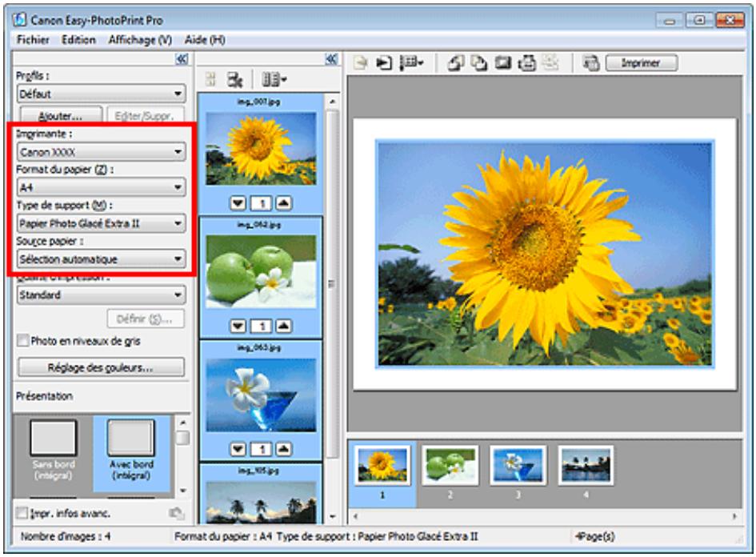Open the print quality dropdown showing Standard
Image resolution: width=756 pixels, height=557 pixels.
coord(102,295)
